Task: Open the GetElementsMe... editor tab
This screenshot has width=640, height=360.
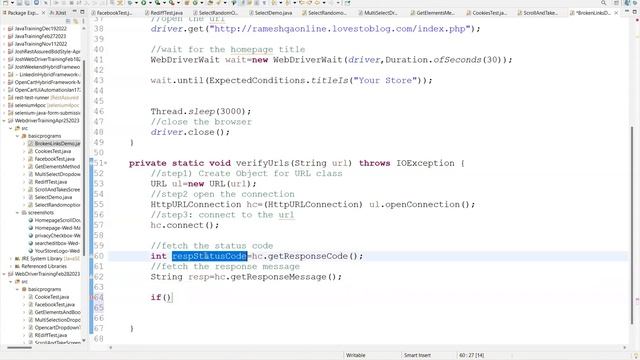Action: 432,13
